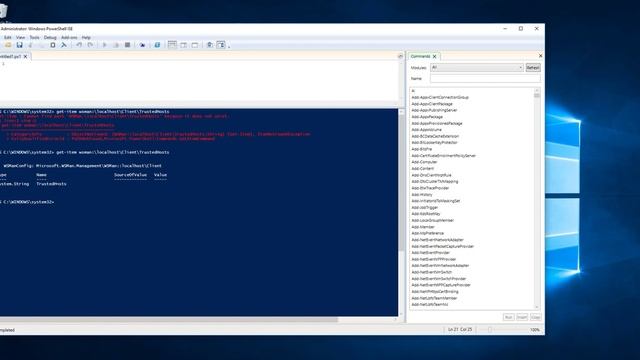Viewport: 640px width, 360px height.
Task: Launch PowerShell.exe from the blue toolbar icon
Action: pos(157,45)
